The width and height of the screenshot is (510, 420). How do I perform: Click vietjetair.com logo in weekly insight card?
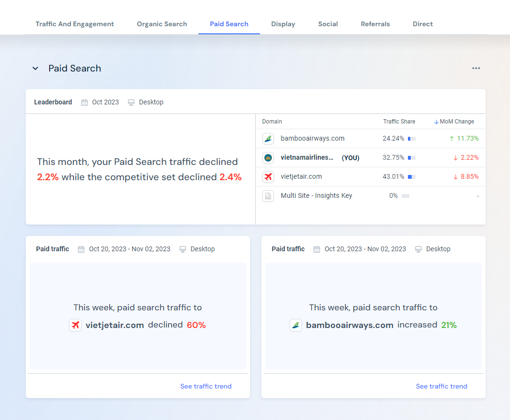click(75, 325)
